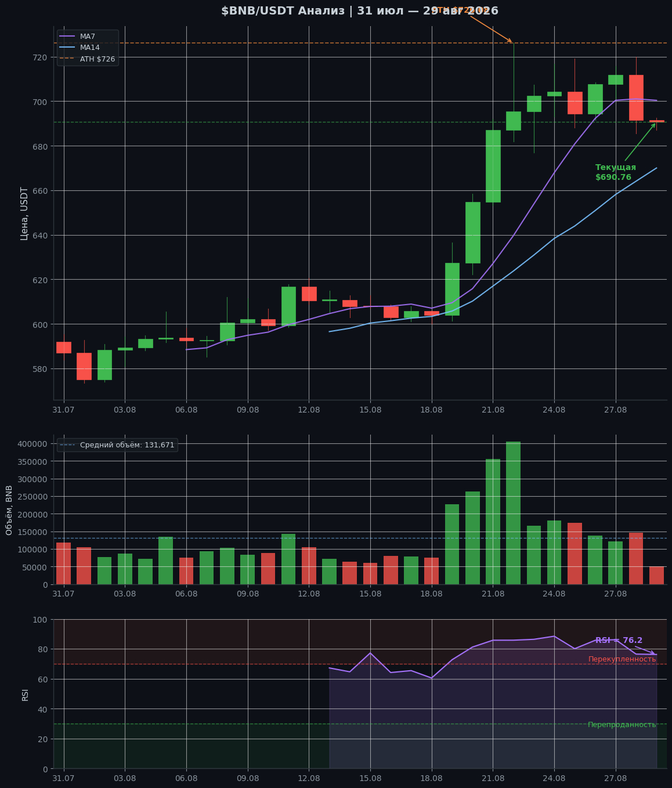The width and height of the screenshot is (672, 788).
Task: Click the "Объём, BNB" axis label
Action: 9,510
